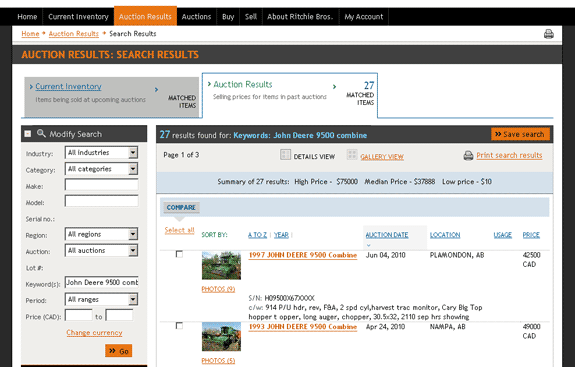Image resolution: width=575 pixels, height=367 pixels.
Task: Click the Make input field
Action: (102, 185)
